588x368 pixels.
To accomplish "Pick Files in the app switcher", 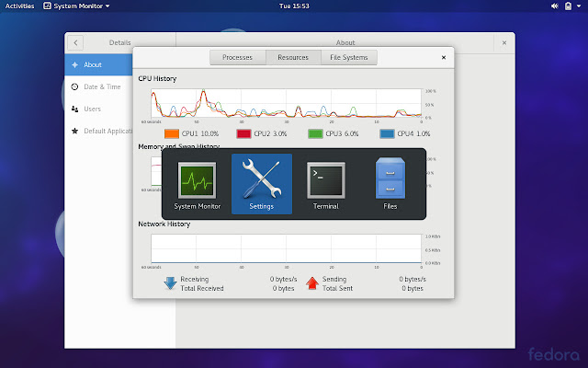I will pos(390,184).
